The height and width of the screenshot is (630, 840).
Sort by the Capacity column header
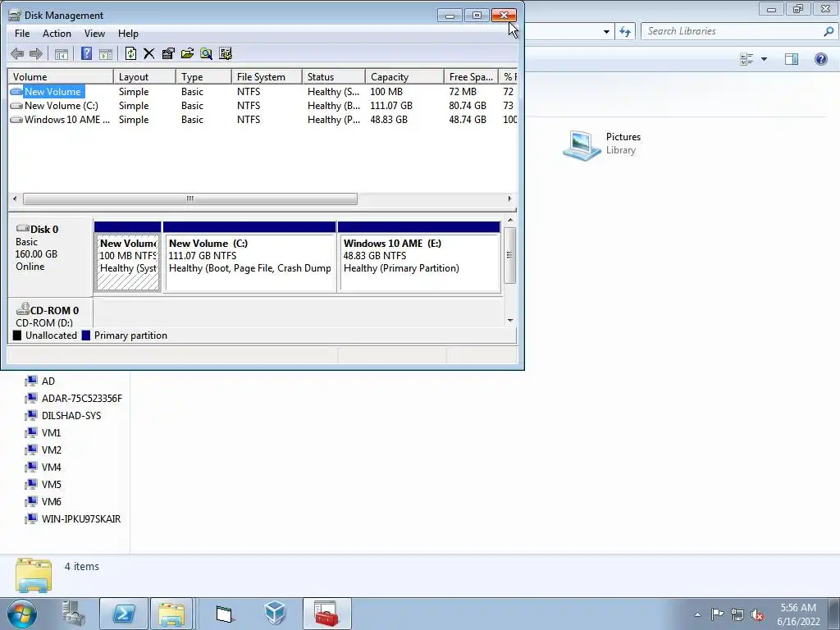pos(404,76)
